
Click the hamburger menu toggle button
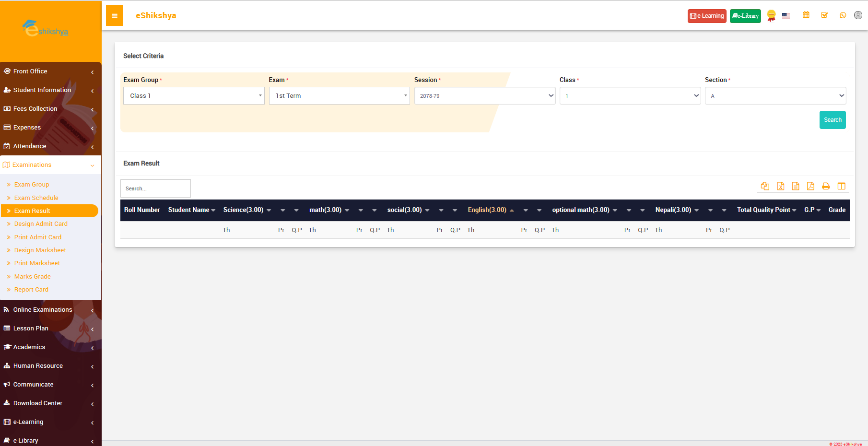pyautogui.click(x=114, y=16)
